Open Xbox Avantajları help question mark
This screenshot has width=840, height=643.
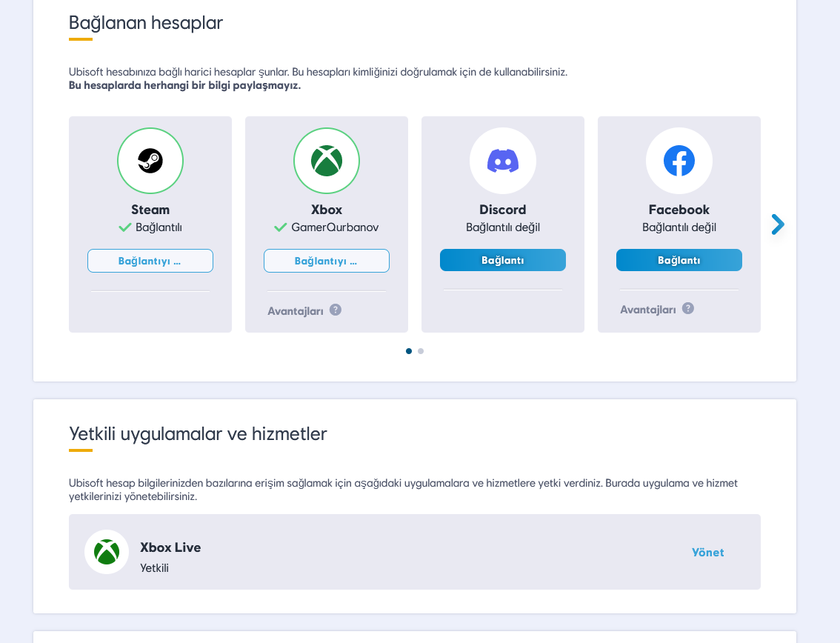point(336,310)
